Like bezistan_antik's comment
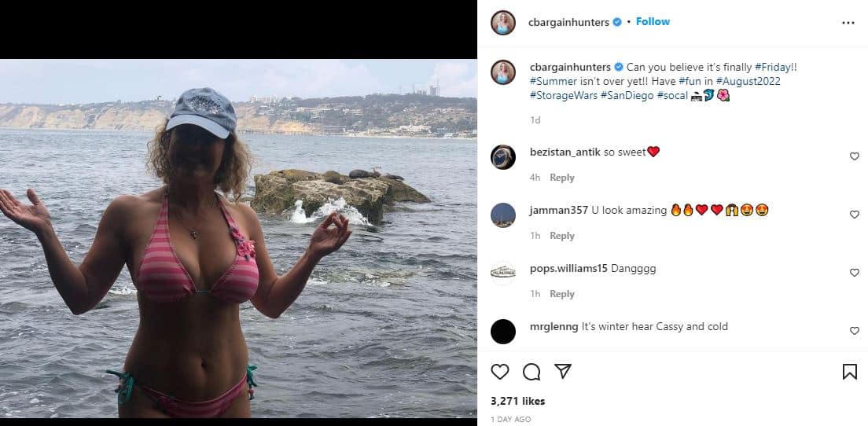The image size is (868, 426). click(855, 156)
